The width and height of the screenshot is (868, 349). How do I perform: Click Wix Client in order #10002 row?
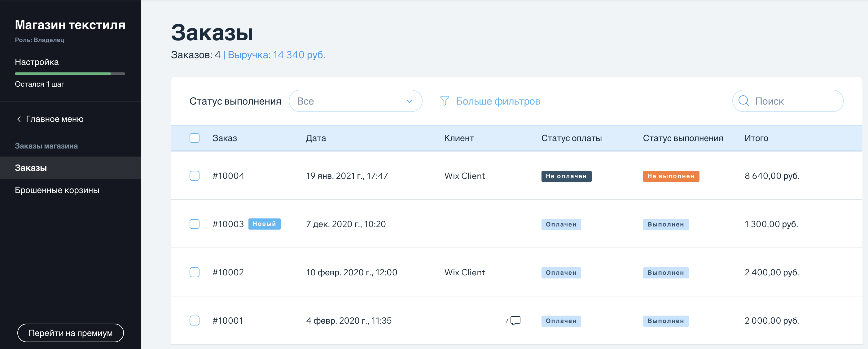(464, 272)
